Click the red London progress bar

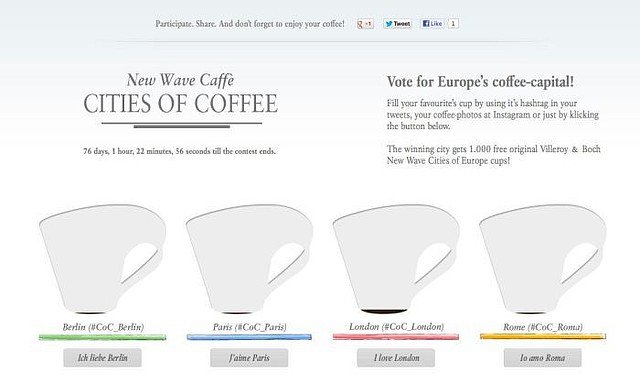coord(396,337)
